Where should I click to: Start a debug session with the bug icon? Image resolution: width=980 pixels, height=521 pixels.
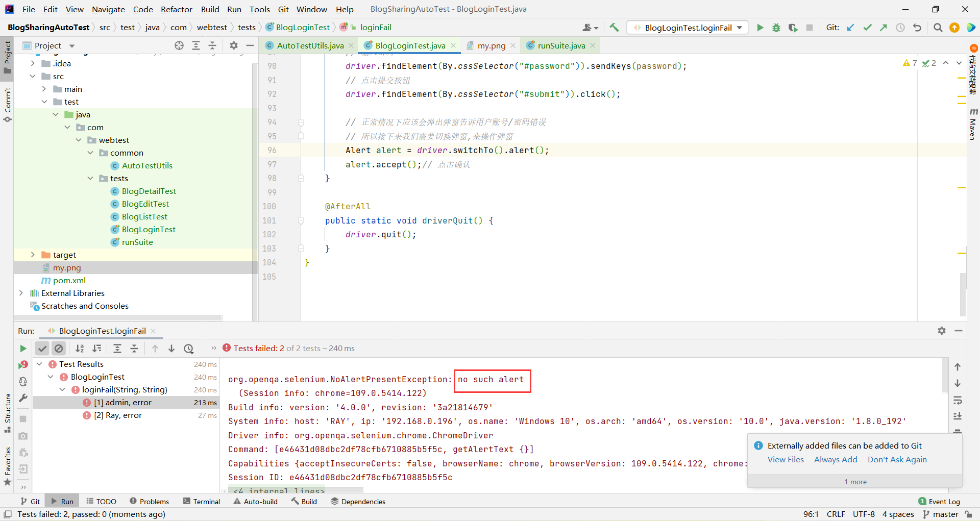(776, 28)
